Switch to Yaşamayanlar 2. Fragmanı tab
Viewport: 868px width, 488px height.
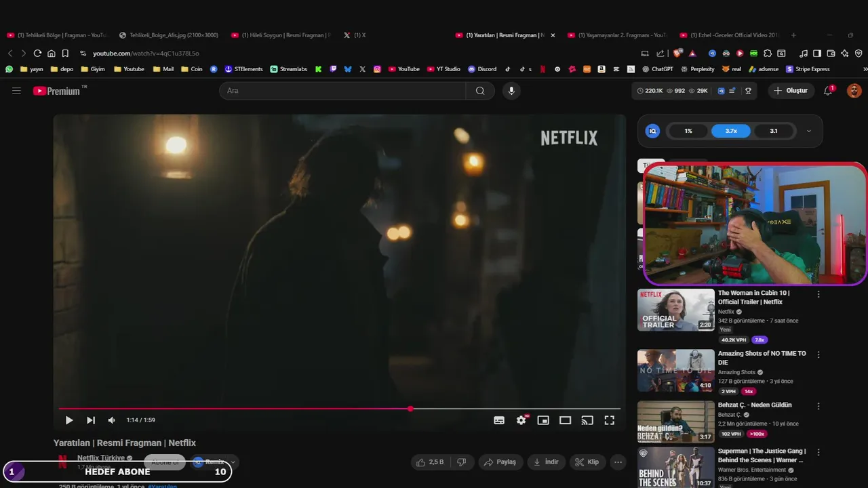[618, 35]
